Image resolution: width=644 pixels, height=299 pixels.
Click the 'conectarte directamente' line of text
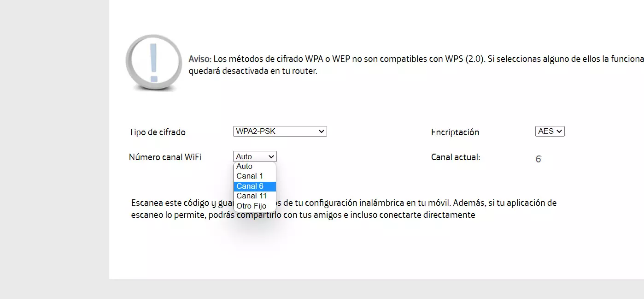coord(303,215)
